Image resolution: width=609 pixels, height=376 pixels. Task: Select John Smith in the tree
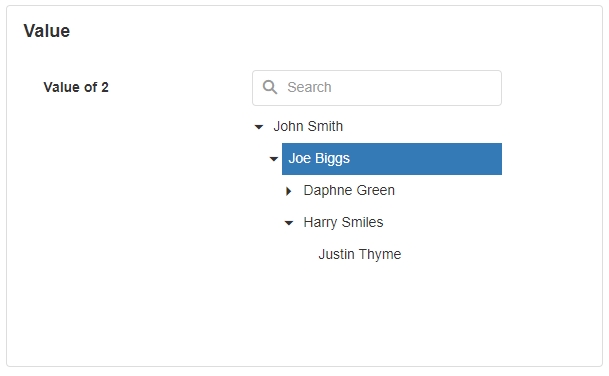[x=308, y=127]
